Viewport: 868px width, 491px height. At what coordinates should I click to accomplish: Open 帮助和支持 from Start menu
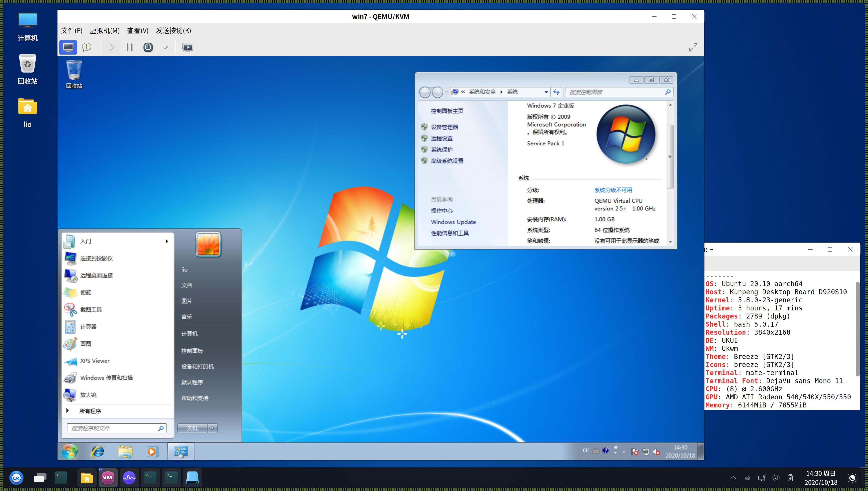(x=195, y=398)
